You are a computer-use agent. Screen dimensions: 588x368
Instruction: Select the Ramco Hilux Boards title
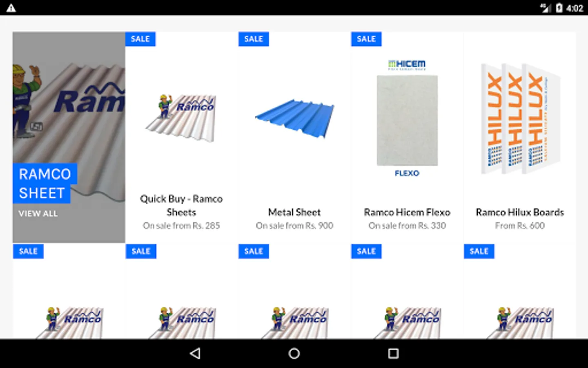(520, 212)
